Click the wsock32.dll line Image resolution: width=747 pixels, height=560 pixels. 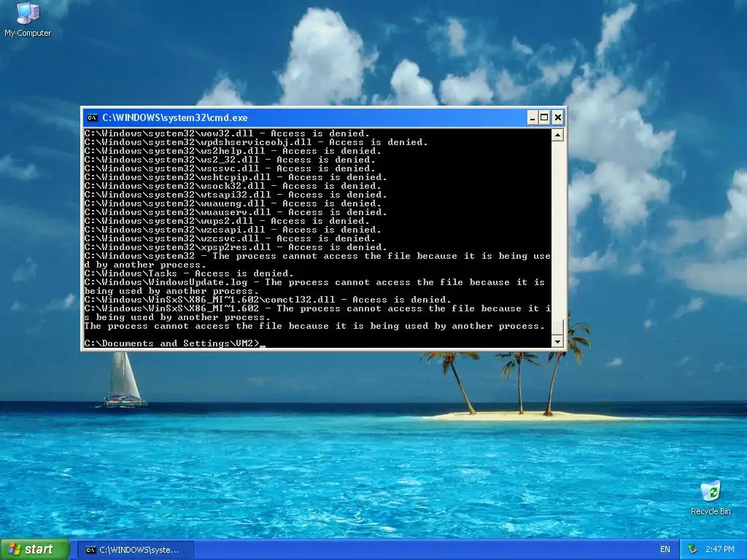click(233, 186)
